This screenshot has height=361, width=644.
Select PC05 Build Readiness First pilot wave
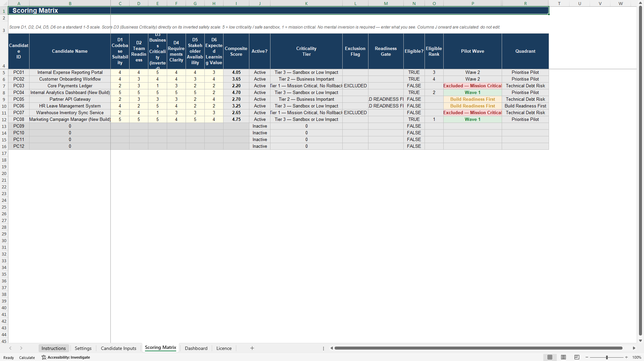pyautogui.click(x=473, y=99)
